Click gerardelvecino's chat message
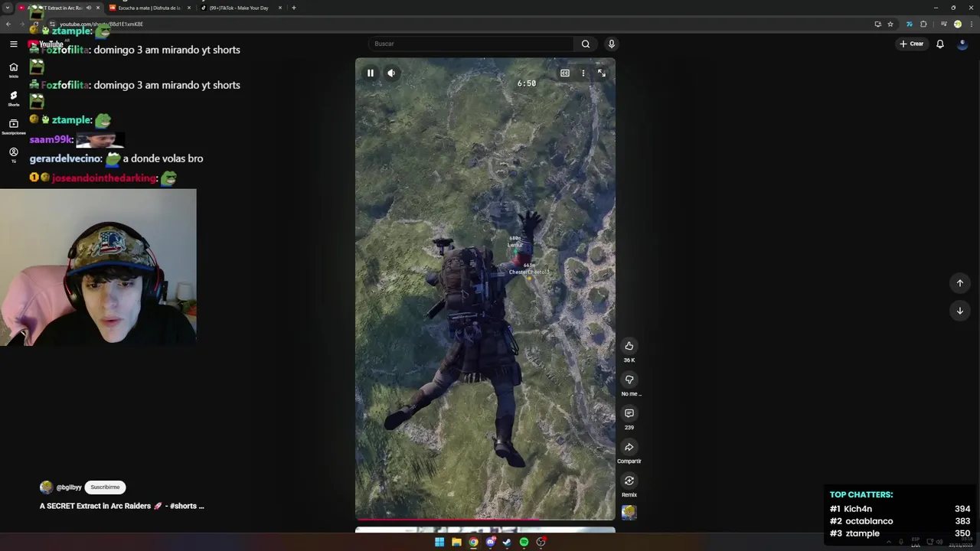Image resolution: width=980 pixels, height=551 pixels. pyautogui.click(x=116, y=158)
